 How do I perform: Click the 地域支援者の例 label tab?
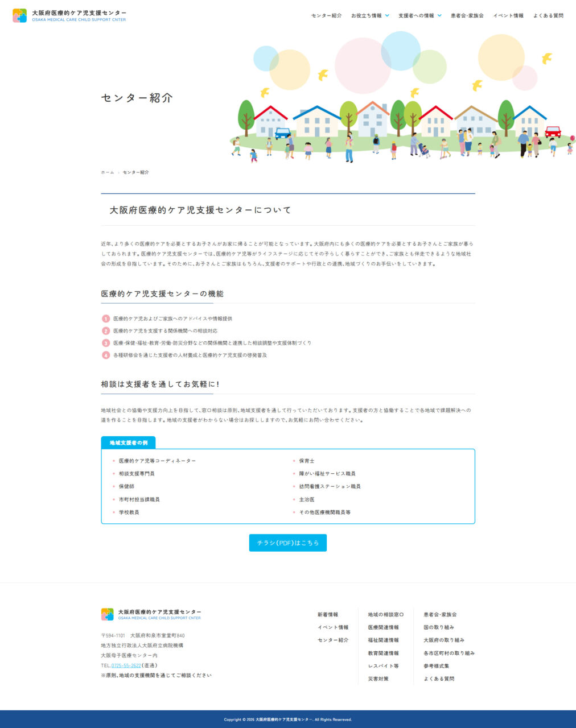(129, 442)
